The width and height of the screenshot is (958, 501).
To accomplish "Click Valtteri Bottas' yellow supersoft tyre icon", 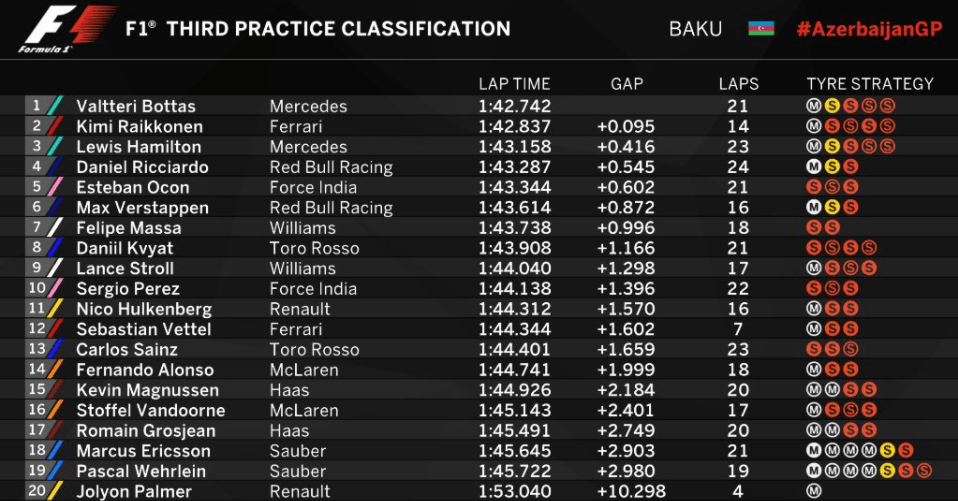I will tap(832, 106).
